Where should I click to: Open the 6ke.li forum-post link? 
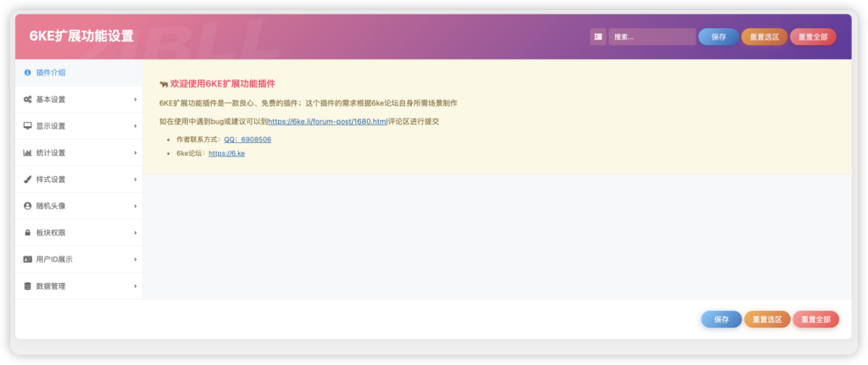point(327,122)
